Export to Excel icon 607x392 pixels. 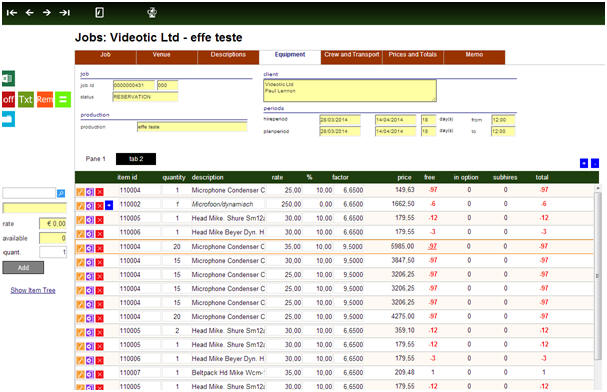pos(9,78)
